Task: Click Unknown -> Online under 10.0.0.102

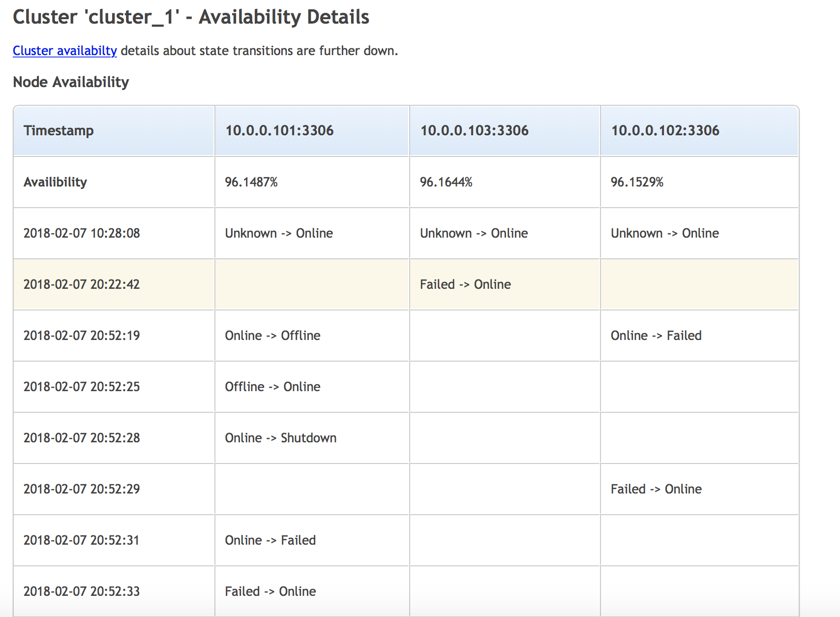Action: pos(664,233)
